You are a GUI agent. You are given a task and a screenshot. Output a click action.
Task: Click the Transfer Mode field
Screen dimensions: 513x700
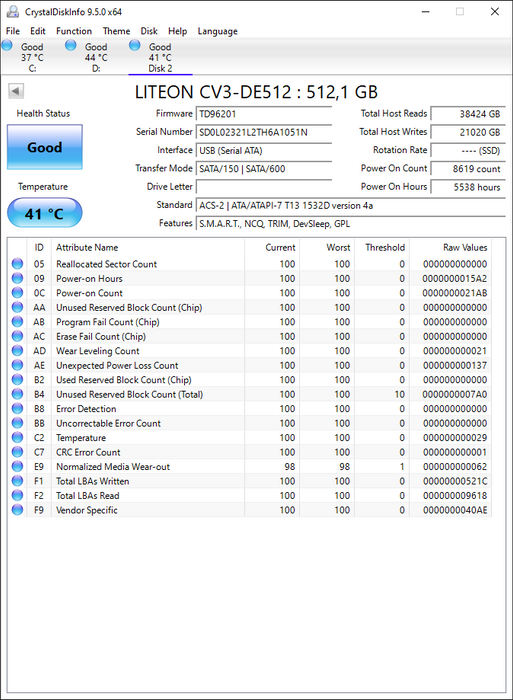click(264, 168)
